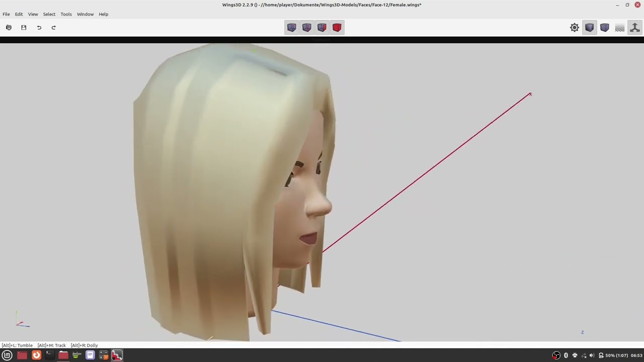Switch to Edge selection mode cube
The height and width of the screenshot is (362, 644).
(x=307, y=28)
